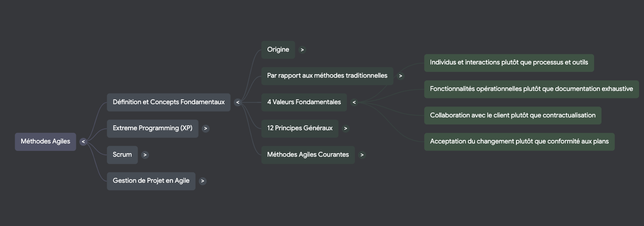Collapse the Méthodes Agiles root node
644x226 pixels.
(83, 142)
